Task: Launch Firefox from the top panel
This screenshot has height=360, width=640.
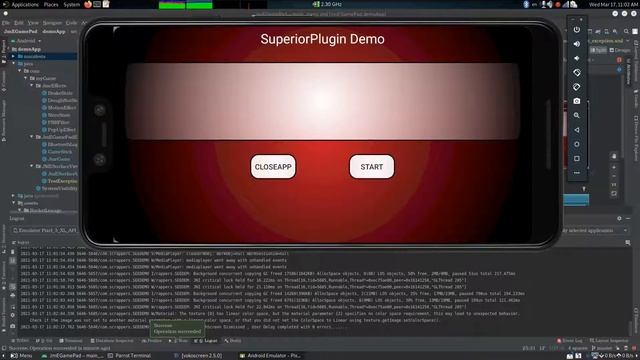Action: tap(88, 4)
